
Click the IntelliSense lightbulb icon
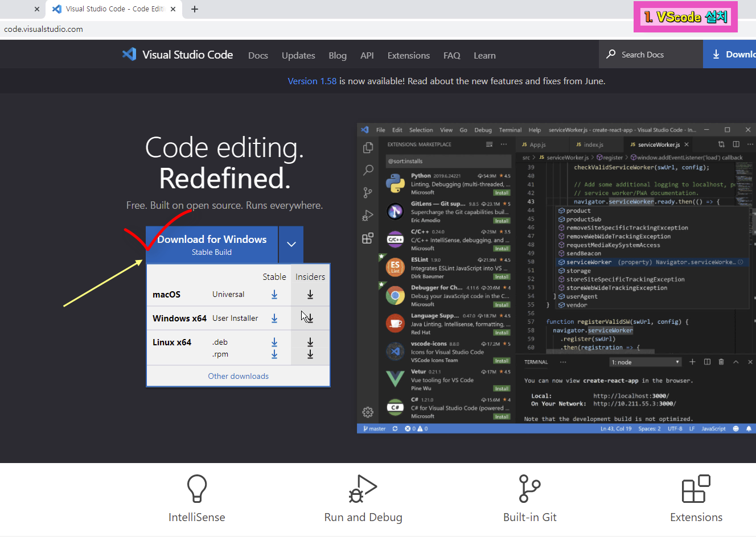click(x=197, y=489)
